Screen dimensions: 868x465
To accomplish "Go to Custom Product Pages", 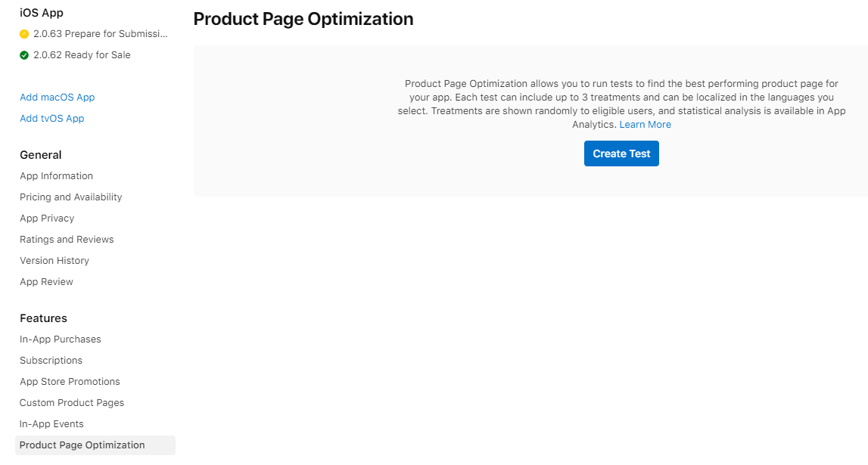I will pos(71,402).
